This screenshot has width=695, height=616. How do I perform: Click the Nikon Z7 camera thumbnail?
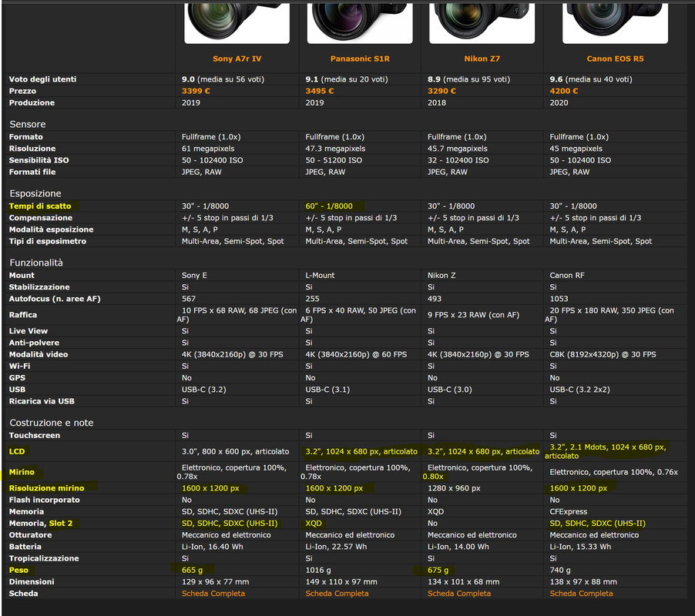coord(482,22)
